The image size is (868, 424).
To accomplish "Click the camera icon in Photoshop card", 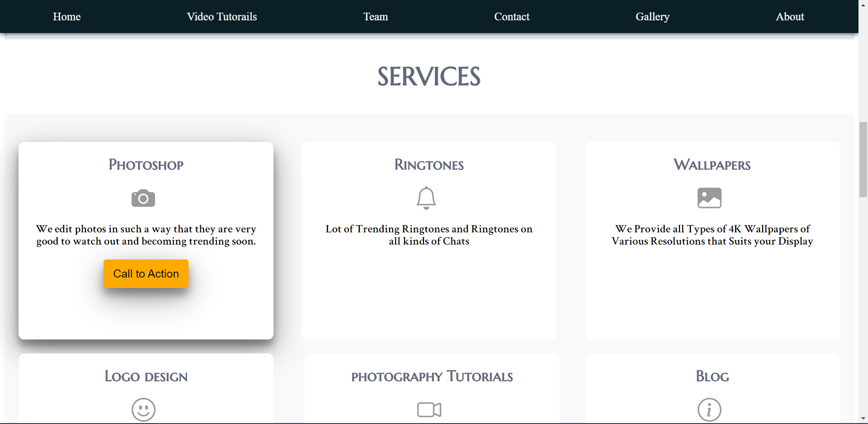I will (143, 198).
